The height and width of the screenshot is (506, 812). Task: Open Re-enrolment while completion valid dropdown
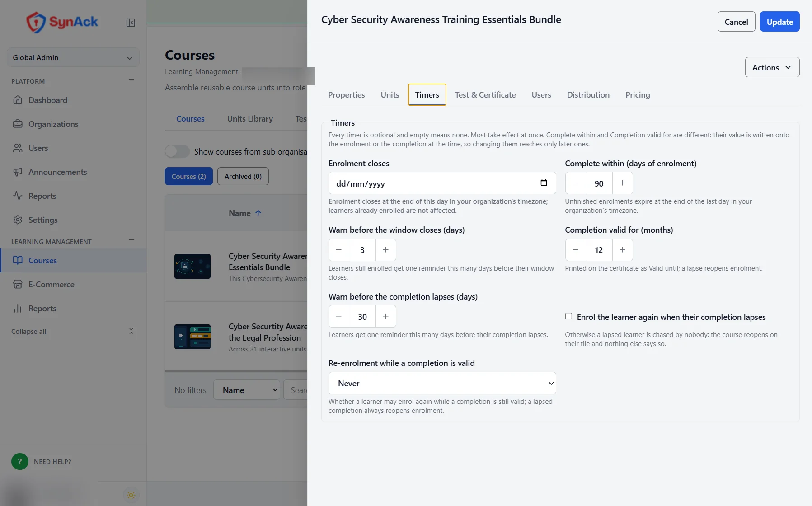[442, 383]
